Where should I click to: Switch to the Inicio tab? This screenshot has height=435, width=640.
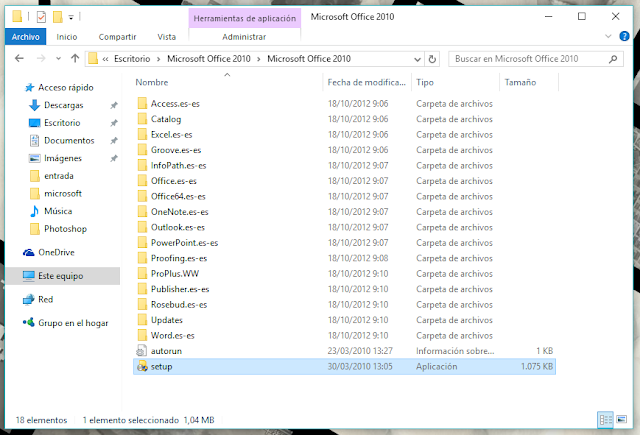tap(67, 37)
